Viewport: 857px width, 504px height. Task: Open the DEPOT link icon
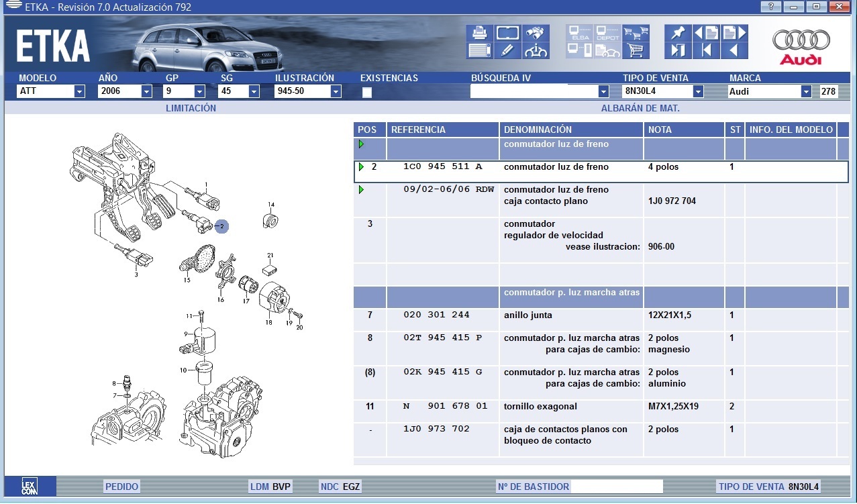pyautogui.click(x=607, y=33)
